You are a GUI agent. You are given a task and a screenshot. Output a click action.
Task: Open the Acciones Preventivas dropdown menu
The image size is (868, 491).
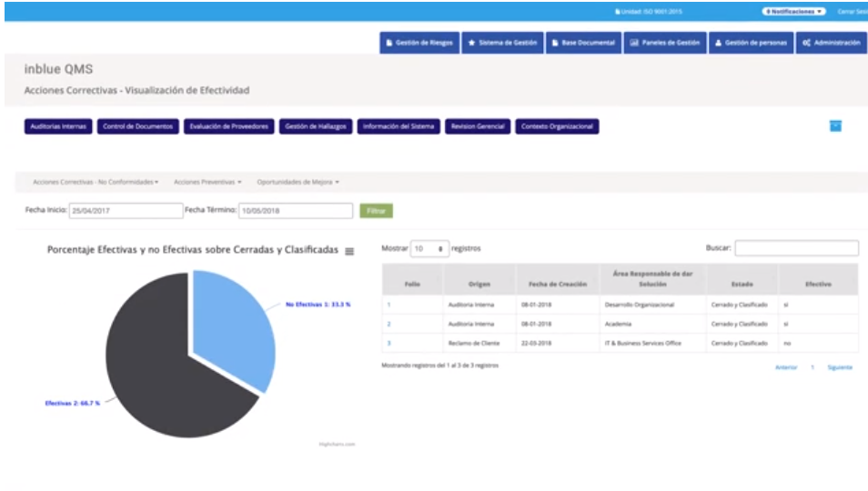point(207,182)
